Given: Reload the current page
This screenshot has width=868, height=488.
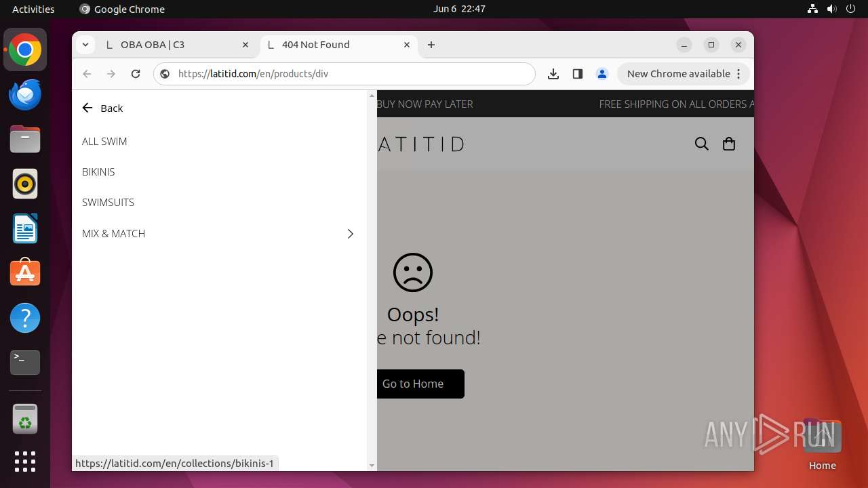Looking at the screenshot, I should tap(136, 74).
